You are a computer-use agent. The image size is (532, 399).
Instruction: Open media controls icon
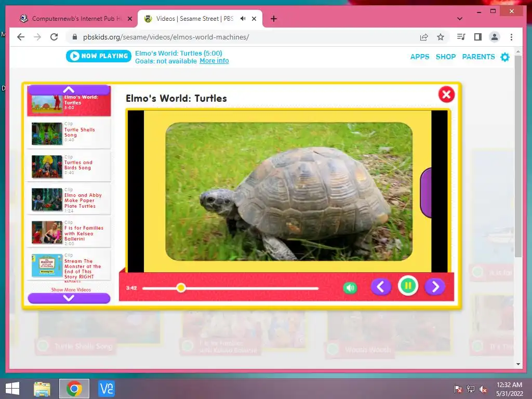(461, 37)
